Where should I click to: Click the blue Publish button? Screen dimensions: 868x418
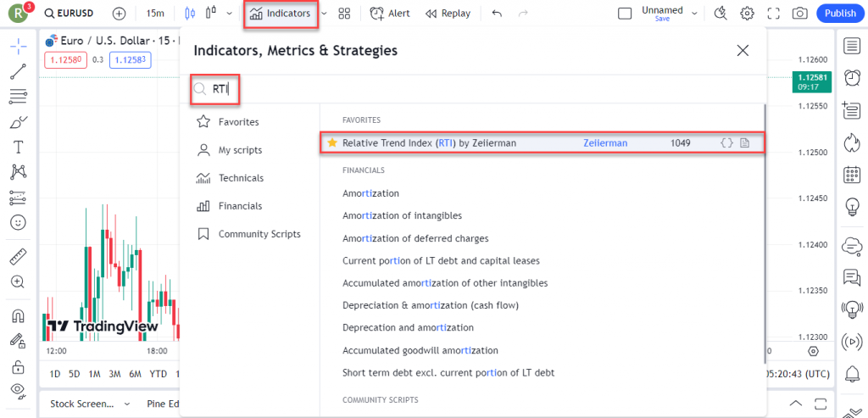click(840, 14)
